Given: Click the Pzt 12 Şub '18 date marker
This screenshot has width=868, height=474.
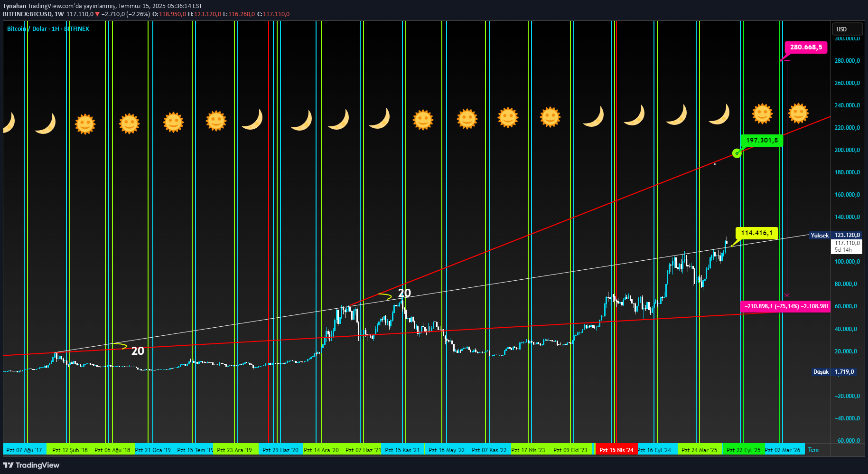Looking at the screenshot, I should click(x=70, y=450).
